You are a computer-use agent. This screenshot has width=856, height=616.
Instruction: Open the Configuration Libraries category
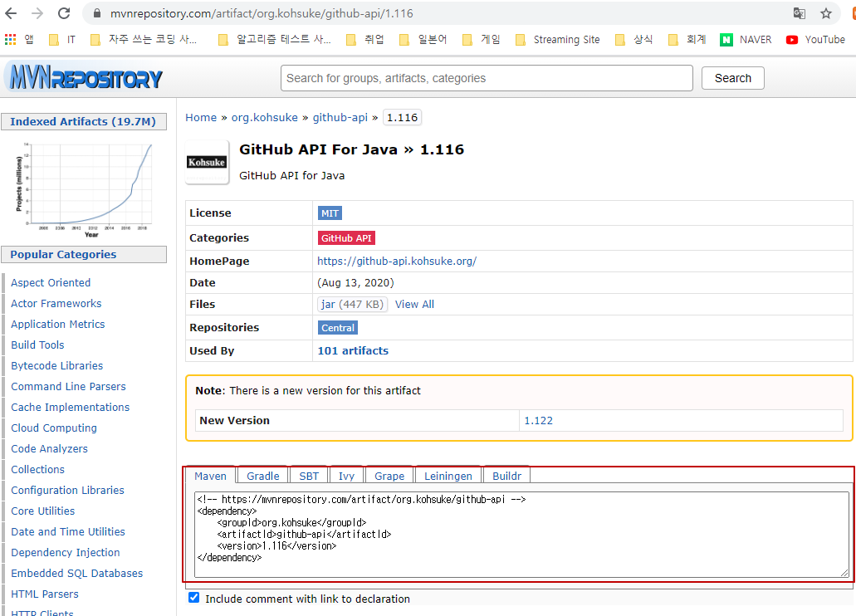(x=68, y=490)
